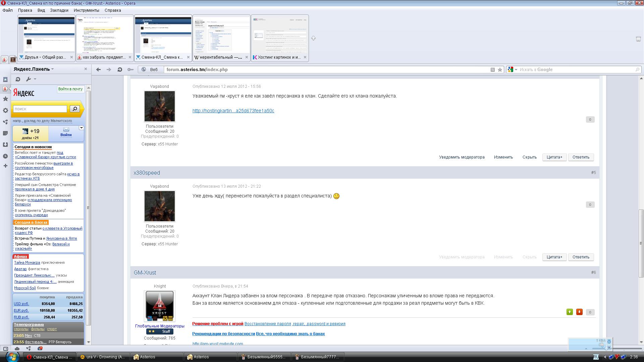Open Yandex panel wrench settings
The image size is (644, 362).
[x=29, y=79]
